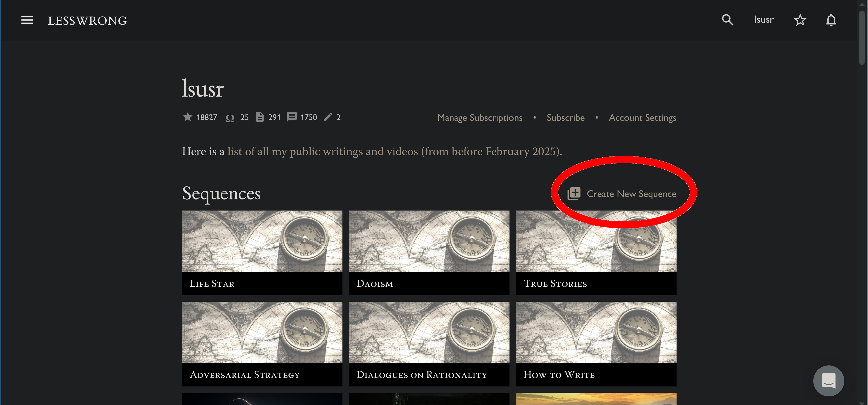The height and width of the screenshot is (405, 868).
Task: Open the star bookmarks icon in header
Action: point(800,20)
